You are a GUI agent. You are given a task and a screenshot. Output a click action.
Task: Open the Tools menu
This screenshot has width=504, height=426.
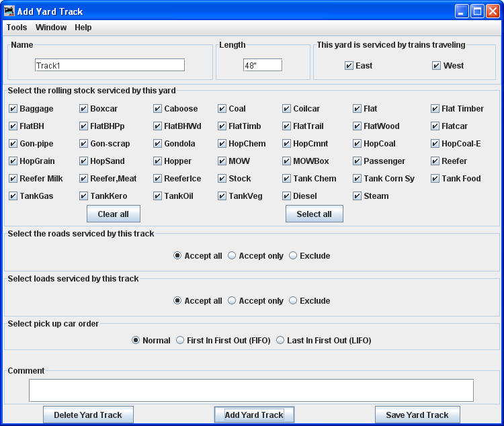point(17,28)
